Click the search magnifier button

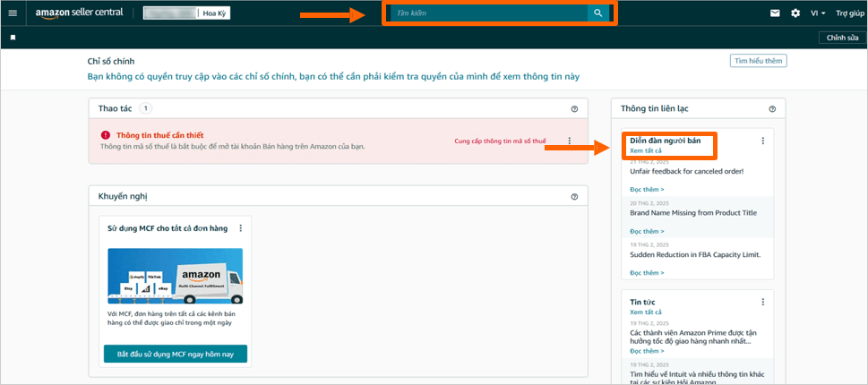pos(597,13)
